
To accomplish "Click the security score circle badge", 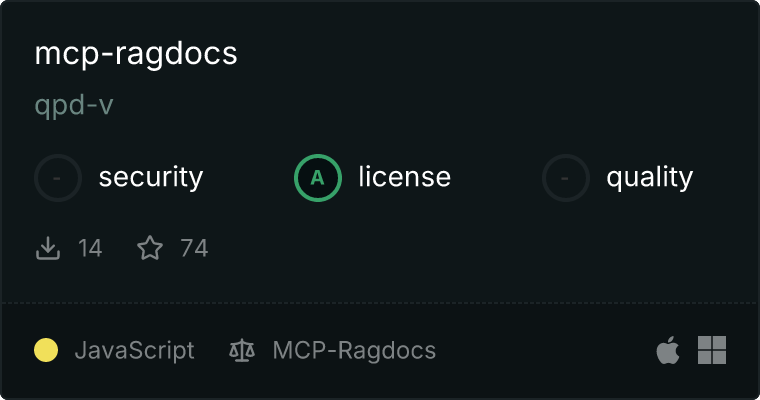I will pos(58,178).
